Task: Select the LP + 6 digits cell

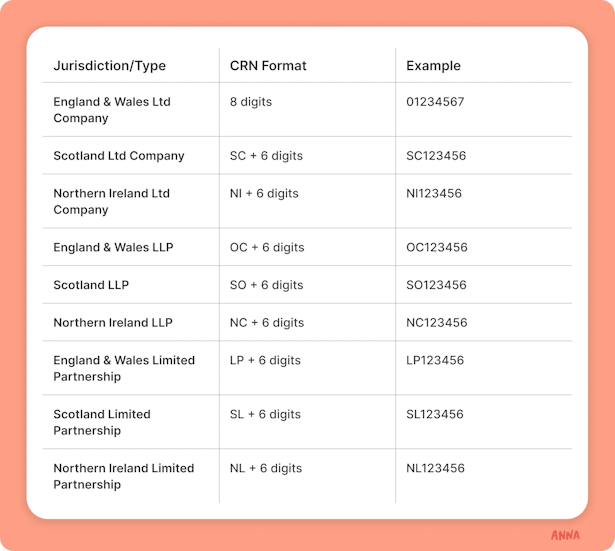Action: pyautogui.click(x=265, y=360)
